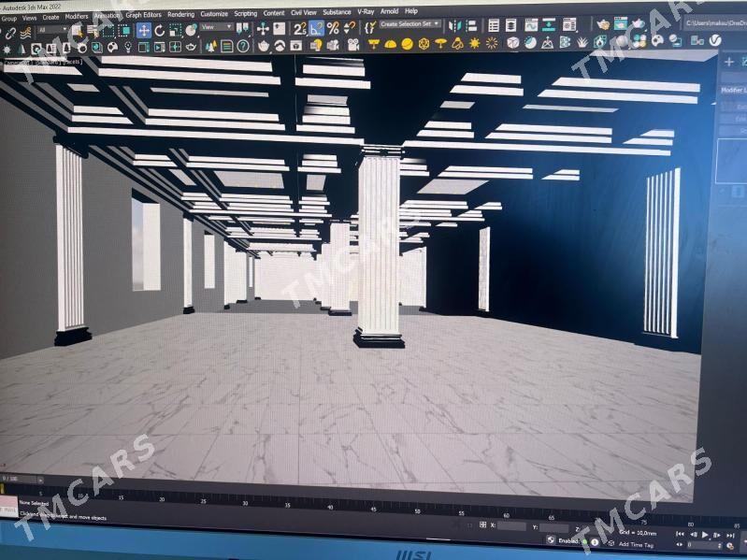Select the Move transform tool

click(x=143, y=31)
